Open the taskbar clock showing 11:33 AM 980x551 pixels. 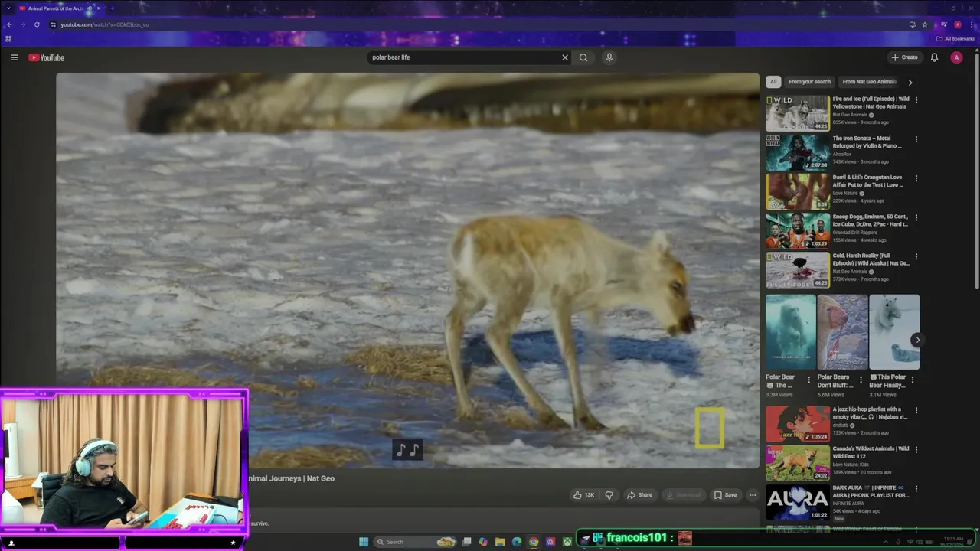953,542
